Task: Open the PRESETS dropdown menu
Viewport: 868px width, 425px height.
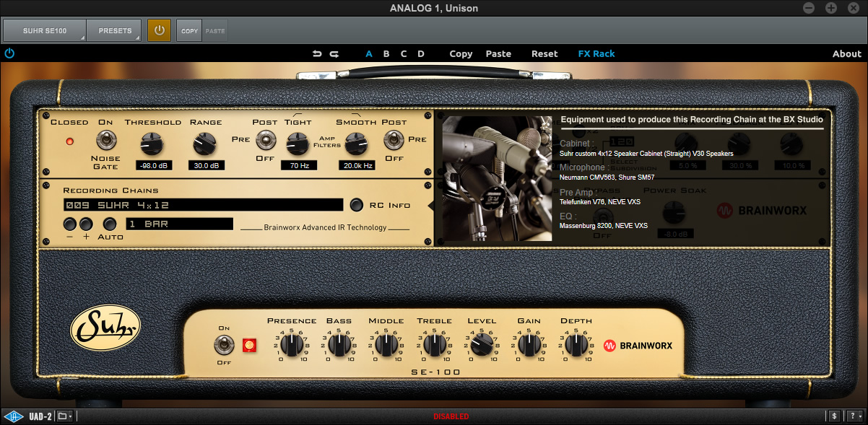Action: (x=114, y=31)
